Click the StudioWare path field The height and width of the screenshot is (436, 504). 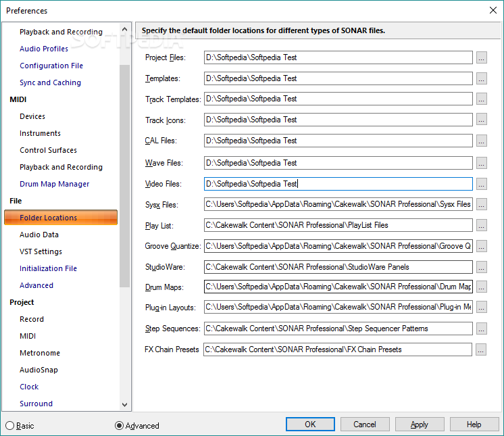tap(338, 267)
